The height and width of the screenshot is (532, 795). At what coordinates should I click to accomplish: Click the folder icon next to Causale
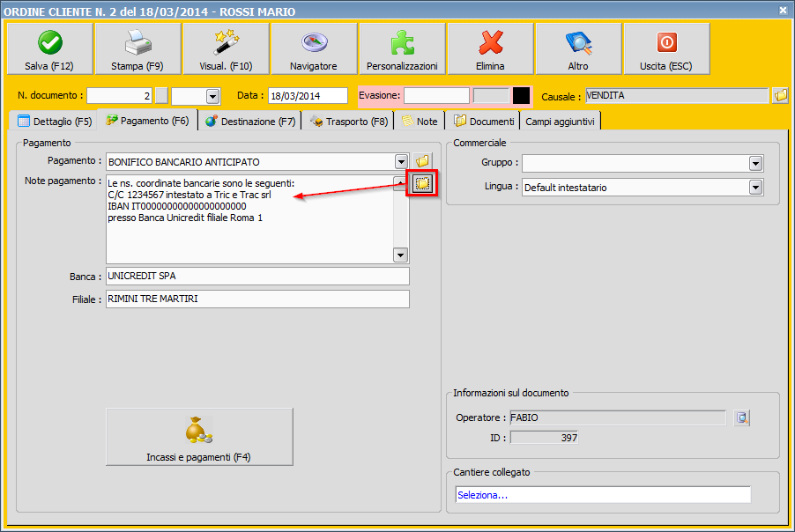click(780, 95)
